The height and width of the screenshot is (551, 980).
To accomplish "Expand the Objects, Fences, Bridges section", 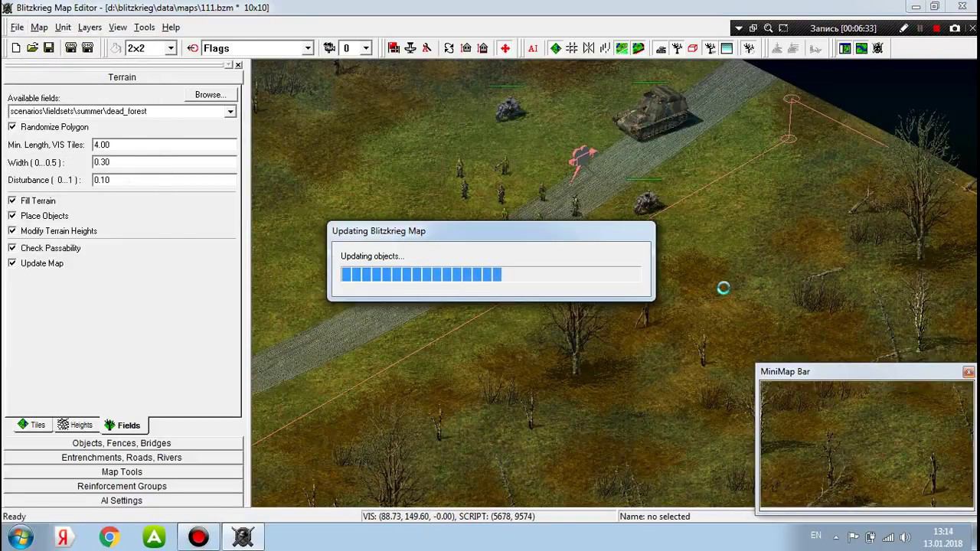I will click(122, 443).
